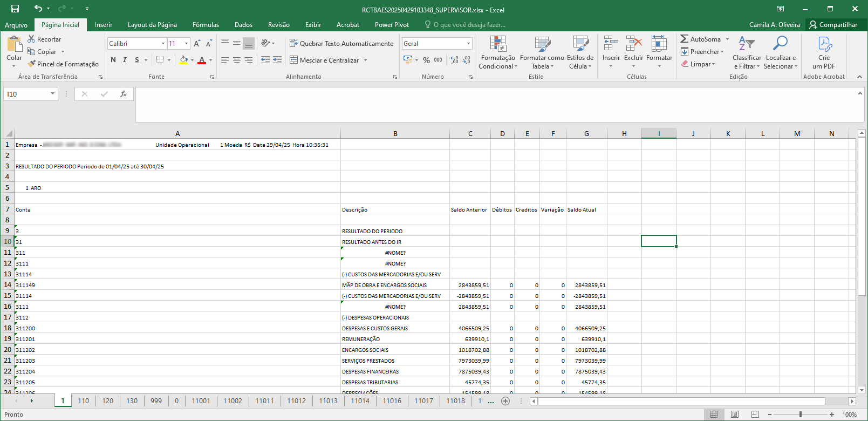Switch to Page Break Preview view
This screenshot has width=868, height=421.
coord(755,415)
